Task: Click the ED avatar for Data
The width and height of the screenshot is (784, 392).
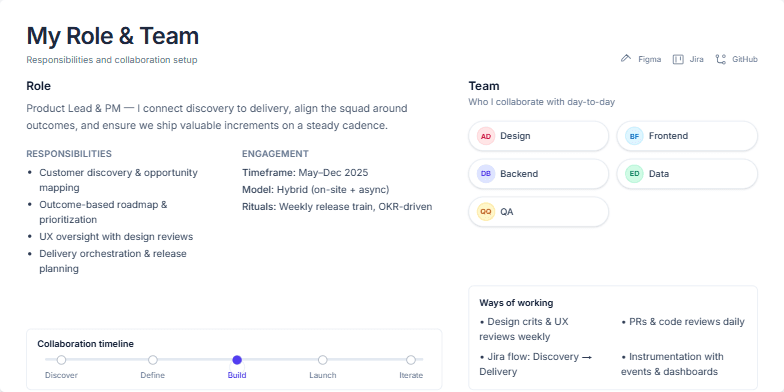Action: (634, 174)
